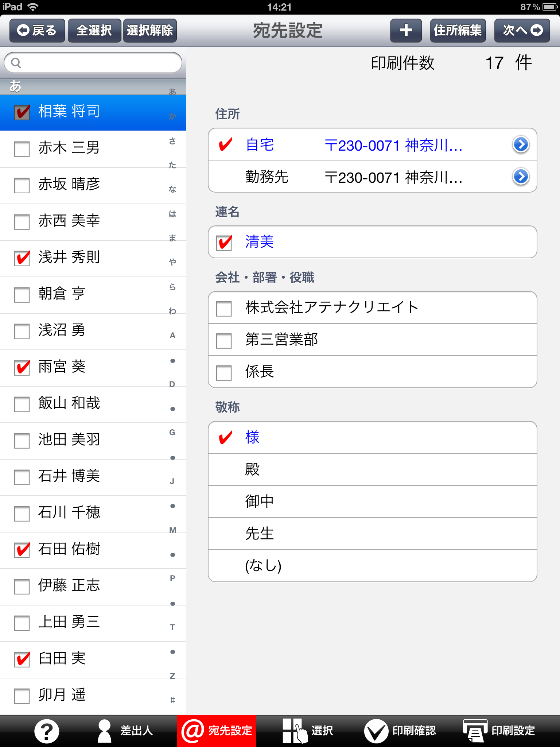The width and height of the screenshot is (560, 747).
Task: Go back with the 戻る button
Action: click(x=37, y=30)
